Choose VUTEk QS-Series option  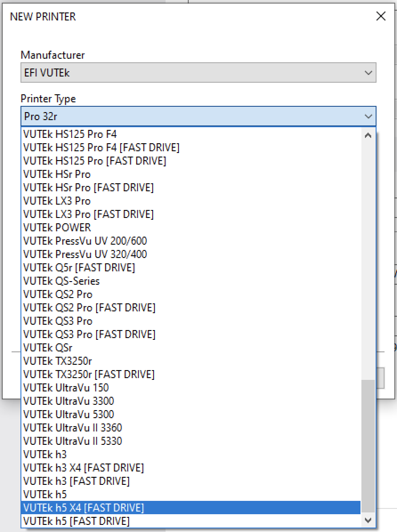[x=191, y=281]
